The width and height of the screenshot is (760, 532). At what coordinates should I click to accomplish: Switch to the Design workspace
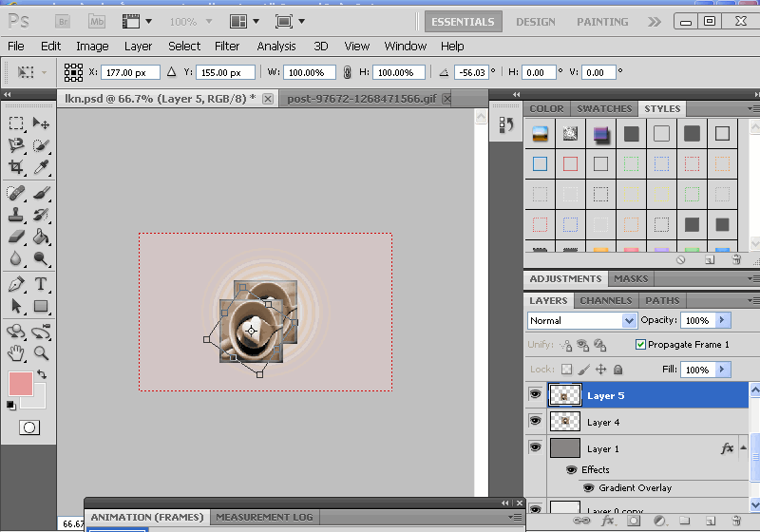click(x=536, y=22)
